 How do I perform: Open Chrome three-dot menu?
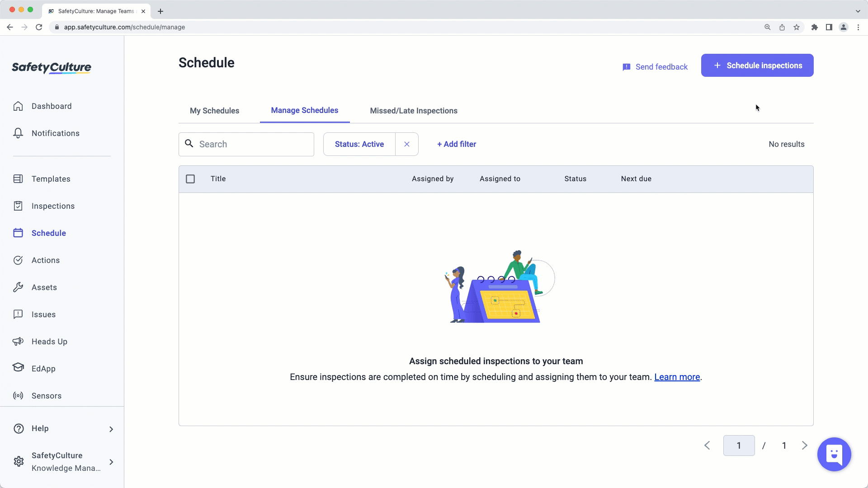pyautogui.click(x=858, y=27)
